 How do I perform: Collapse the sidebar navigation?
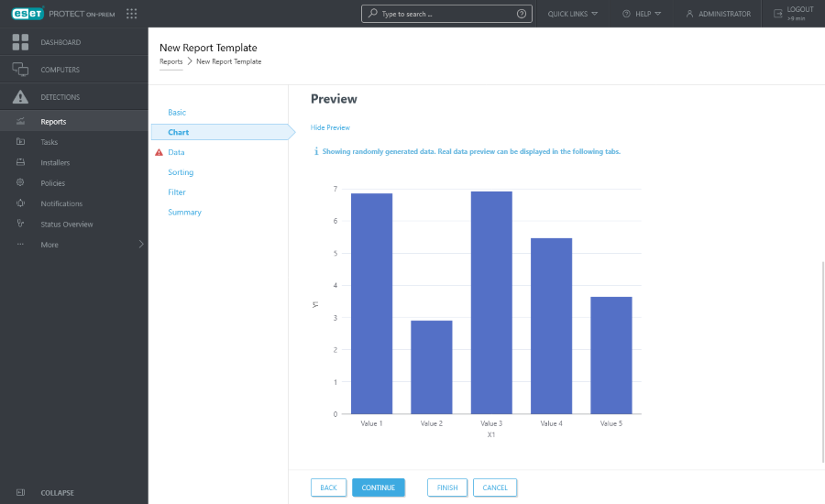coord(57,493)
